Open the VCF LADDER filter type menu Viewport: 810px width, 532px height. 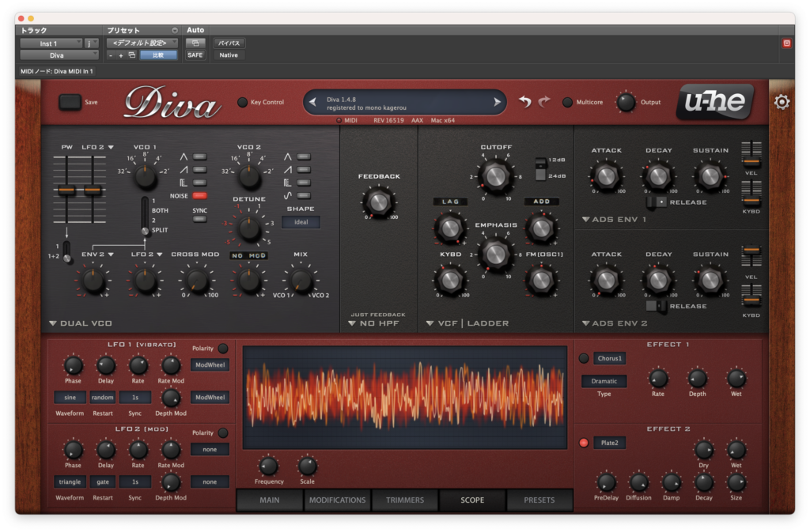point(468,323)
